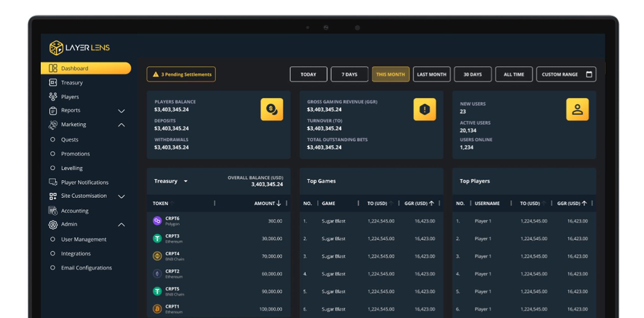The width and height of the screenshot is (644, 318).
Task: Click the coins icon in Players Balance card
Action: [x=272, y=109]
